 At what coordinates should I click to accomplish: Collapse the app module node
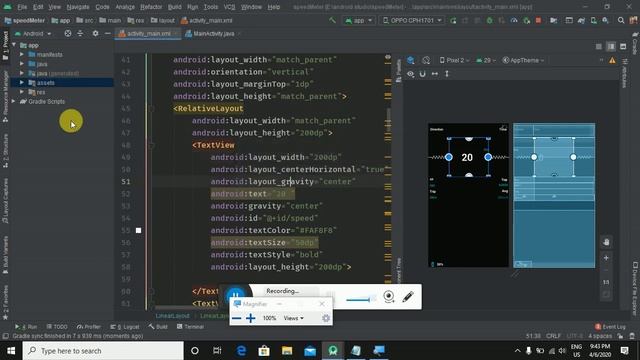pos(13,45)
